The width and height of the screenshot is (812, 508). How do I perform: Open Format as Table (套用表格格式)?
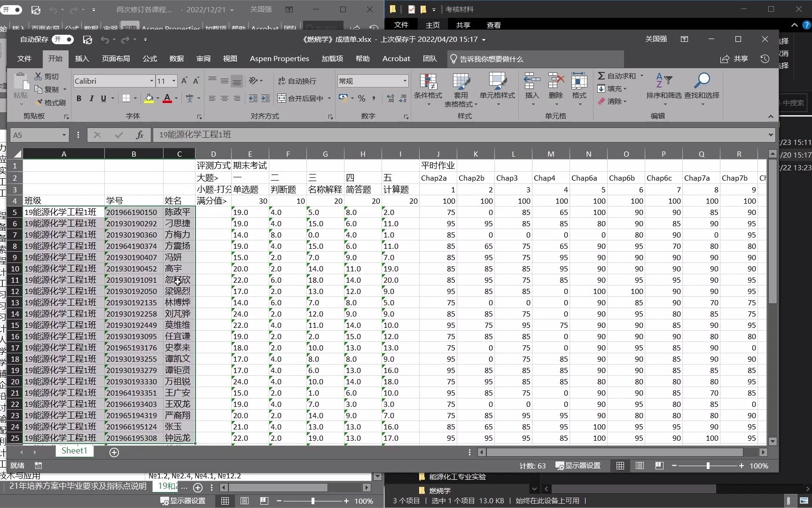pyautogui.click(x=461, y=89)
